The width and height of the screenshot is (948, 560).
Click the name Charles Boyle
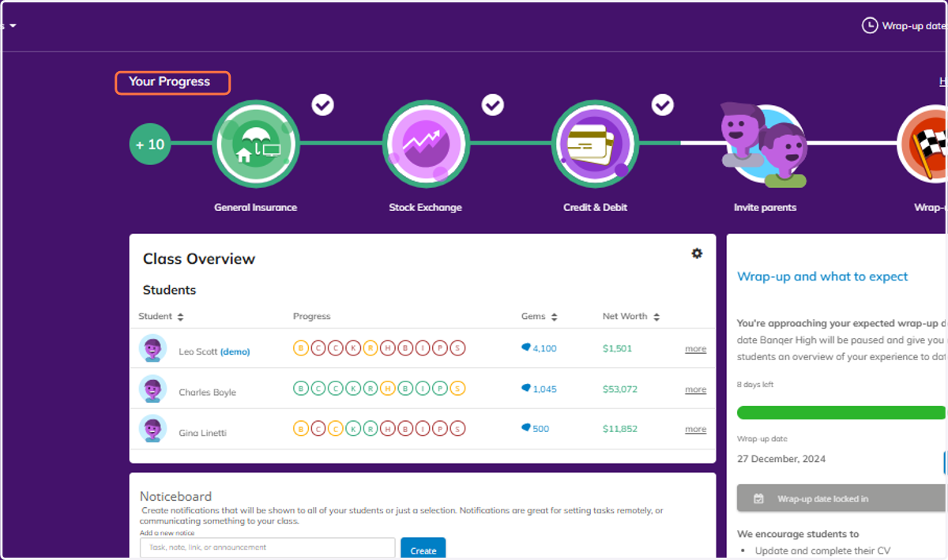pyautogui.click(x=207, y=393)
